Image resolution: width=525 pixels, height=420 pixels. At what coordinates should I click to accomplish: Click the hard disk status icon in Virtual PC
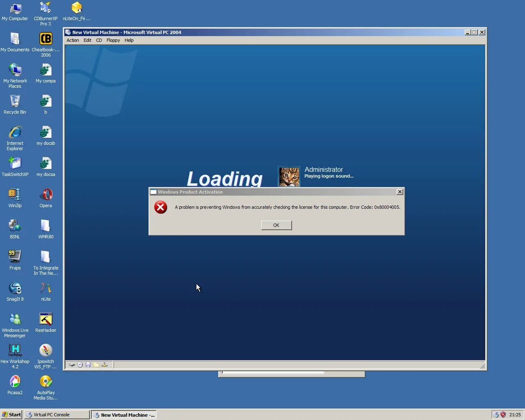(72, 365)
